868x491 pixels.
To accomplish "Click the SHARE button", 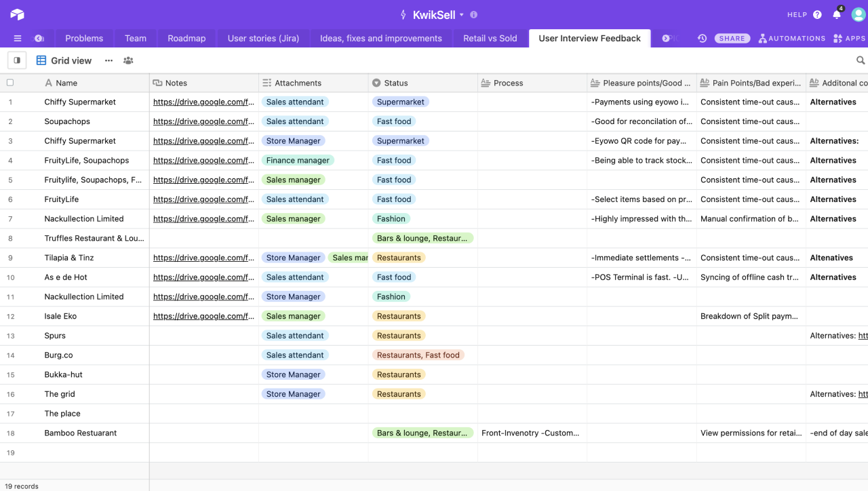I will 732,38.
